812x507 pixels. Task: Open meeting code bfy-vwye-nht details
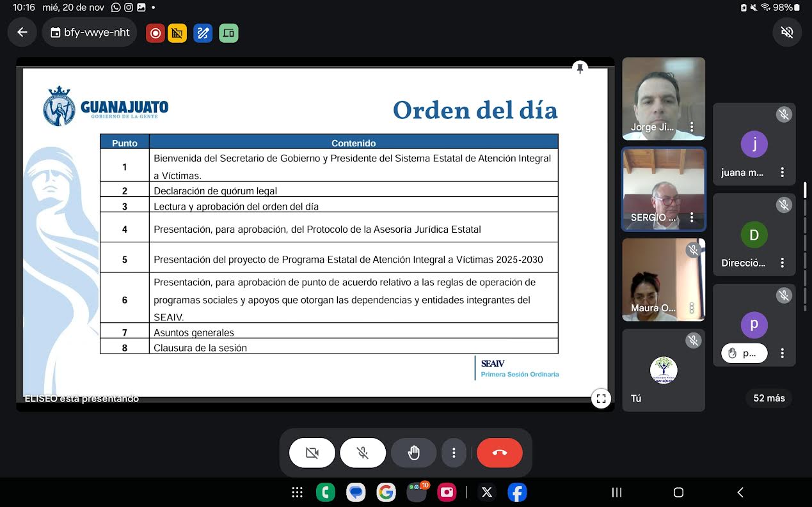(x=90, y=33)
